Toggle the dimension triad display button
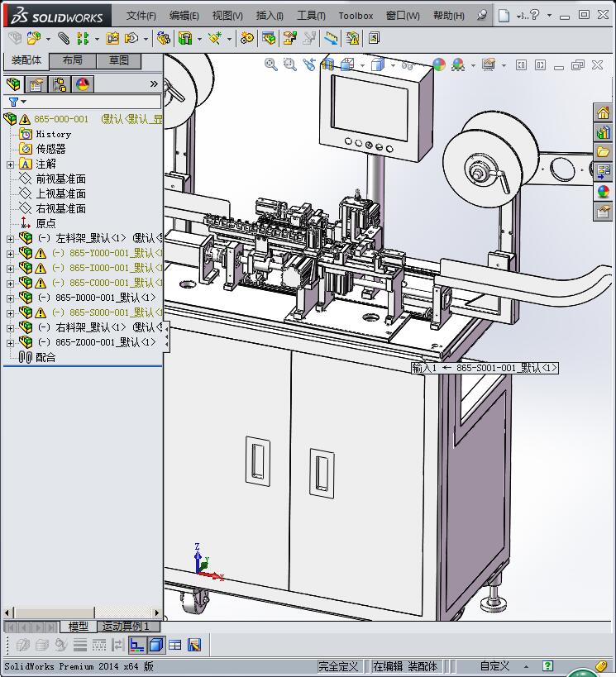The width and height of the screenshot is (616, 677). tap(136, 645)
